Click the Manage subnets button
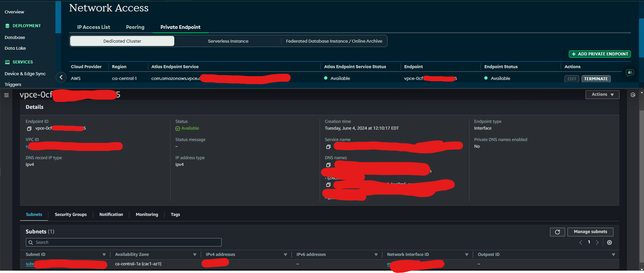The image size is (644, 273). [590, 232]
